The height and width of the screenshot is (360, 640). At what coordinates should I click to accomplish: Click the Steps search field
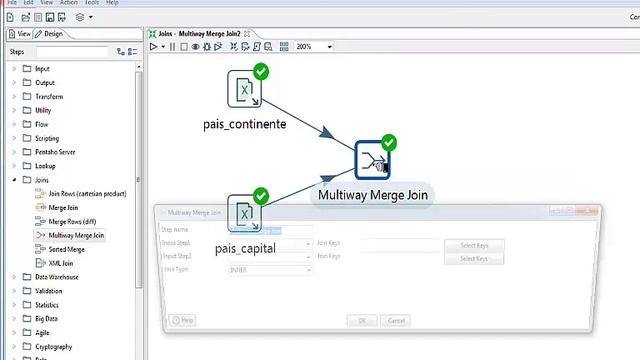72,52
